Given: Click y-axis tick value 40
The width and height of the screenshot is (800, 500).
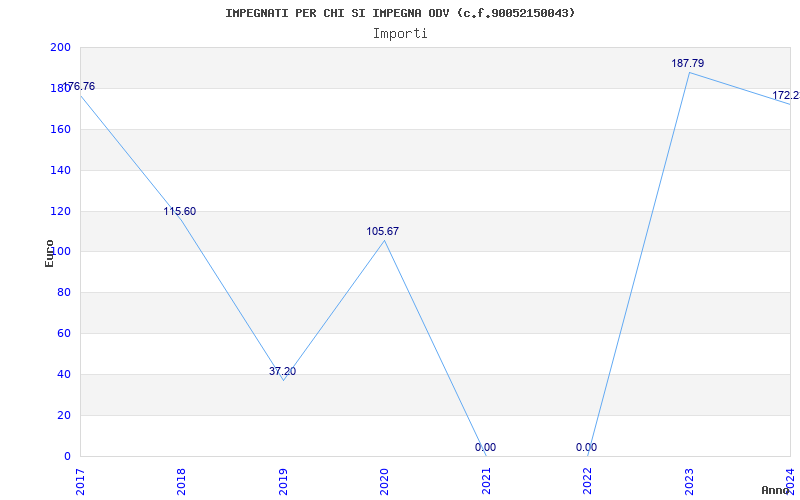Looking at the screenshot, I should tap(64, 374).
